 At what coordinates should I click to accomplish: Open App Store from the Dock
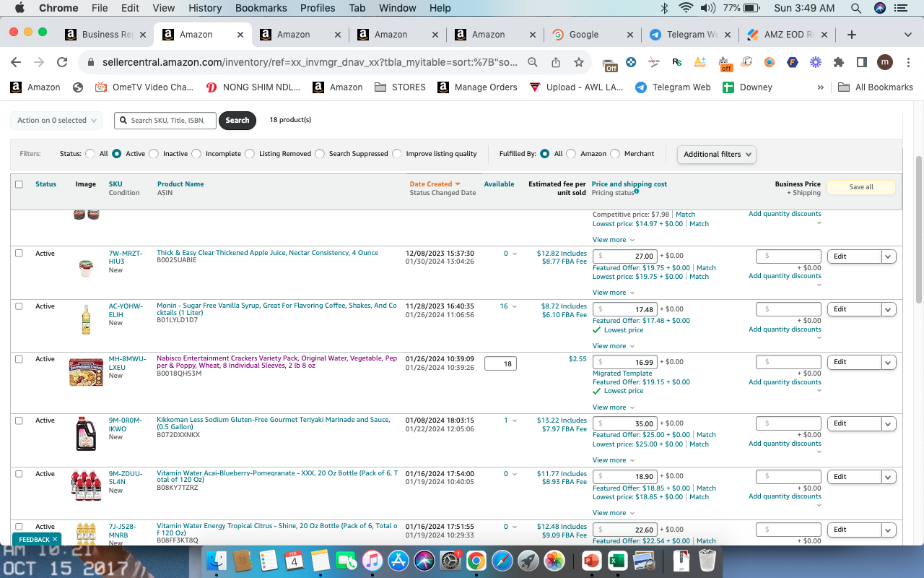click(x=398, y=560)
